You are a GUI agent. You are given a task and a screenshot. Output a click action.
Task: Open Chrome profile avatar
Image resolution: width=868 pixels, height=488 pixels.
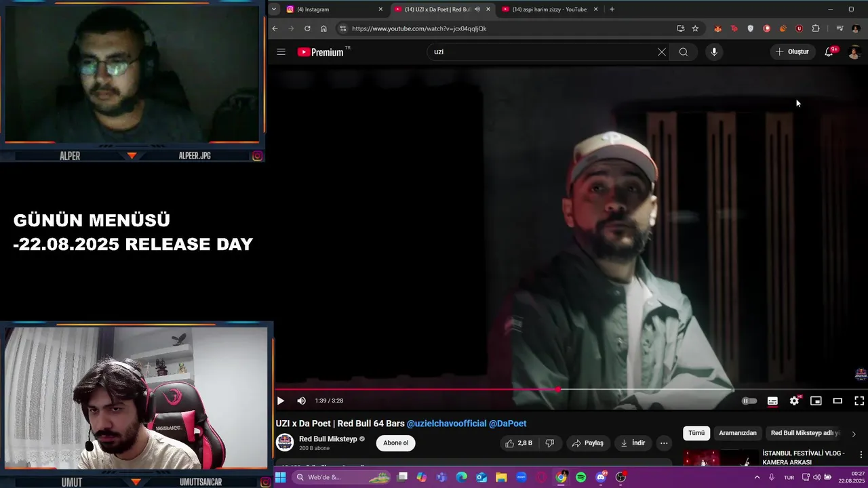(856, 28)
